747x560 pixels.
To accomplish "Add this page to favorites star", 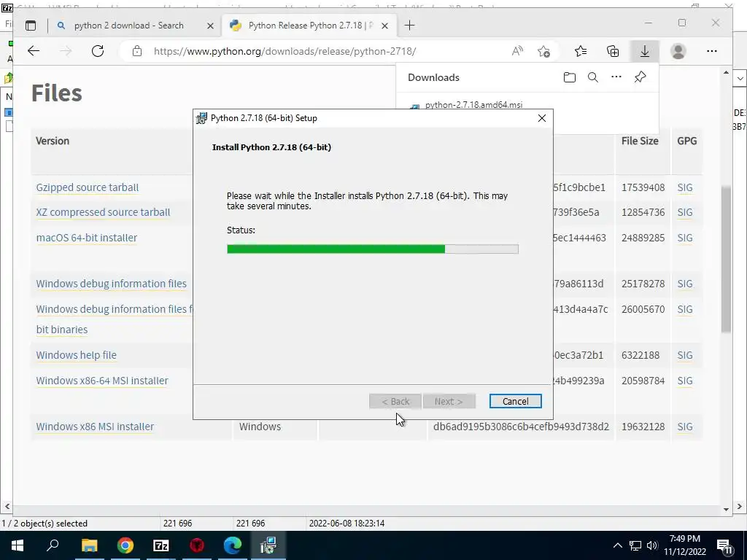I will click(543, 51).
